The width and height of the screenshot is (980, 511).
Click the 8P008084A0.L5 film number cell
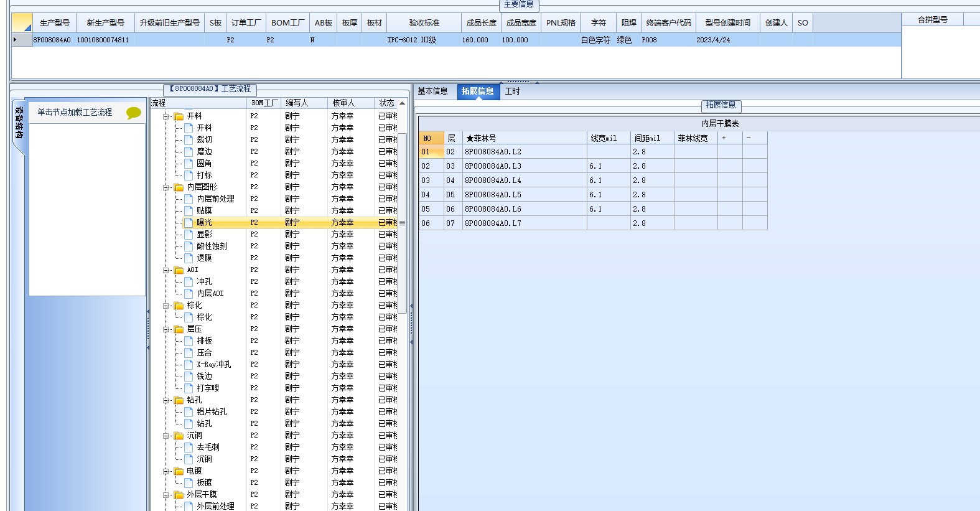tap(525, 195)
